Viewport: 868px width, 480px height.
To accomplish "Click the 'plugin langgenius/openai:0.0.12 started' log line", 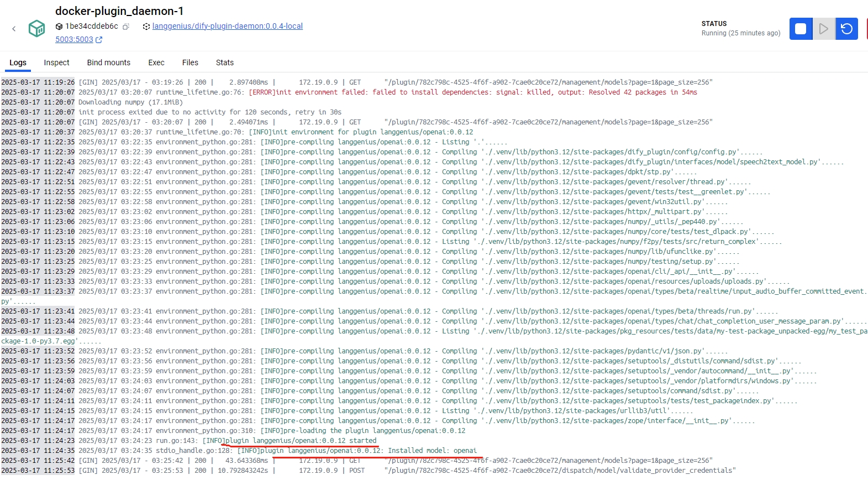I will tap(189, 441).
